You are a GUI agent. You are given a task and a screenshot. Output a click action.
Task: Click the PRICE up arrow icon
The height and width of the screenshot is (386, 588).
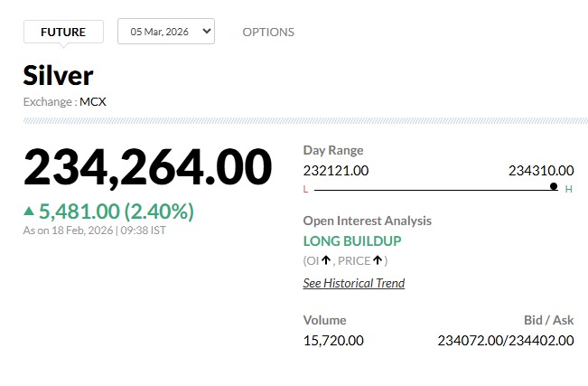[379, 261]
